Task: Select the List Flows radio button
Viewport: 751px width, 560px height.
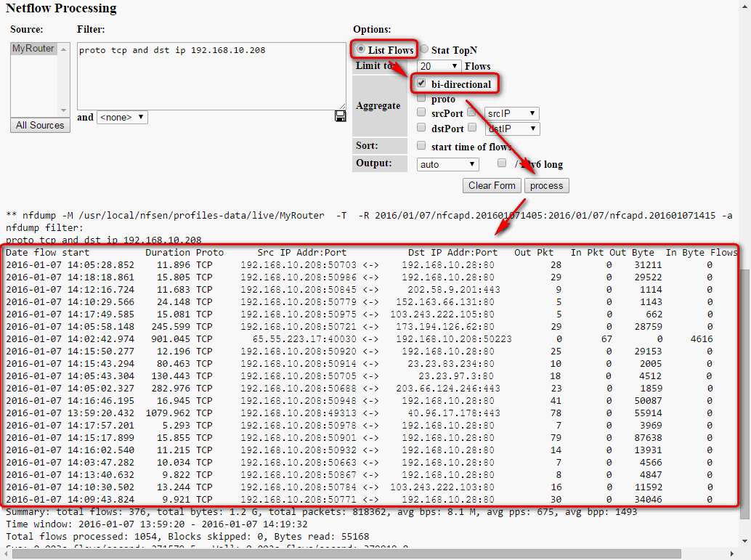Action: (361, 49)
